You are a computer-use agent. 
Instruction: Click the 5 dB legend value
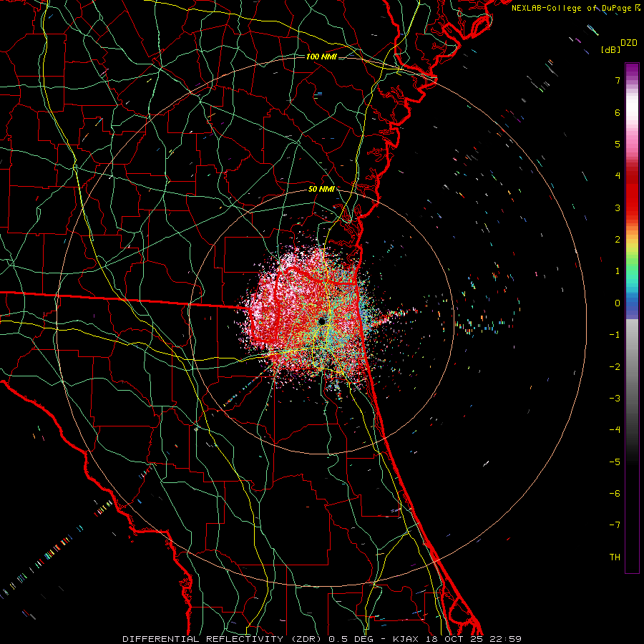coord(618,144)
